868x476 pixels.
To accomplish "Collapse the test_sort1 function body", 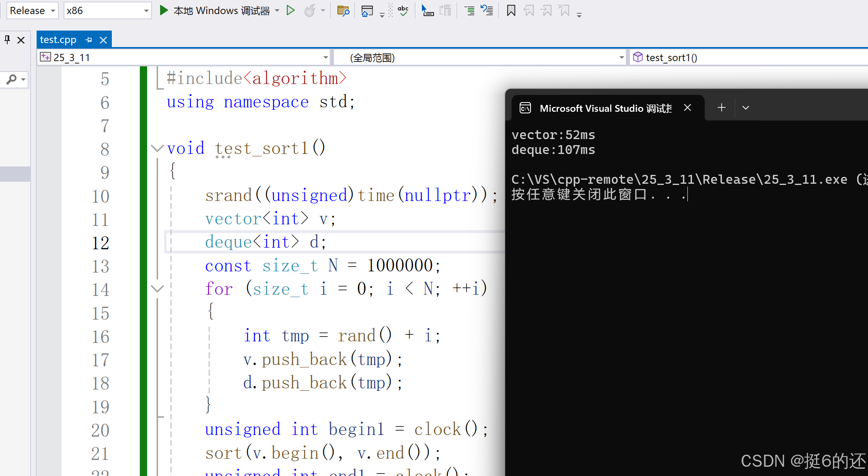I will click(157, 148).
